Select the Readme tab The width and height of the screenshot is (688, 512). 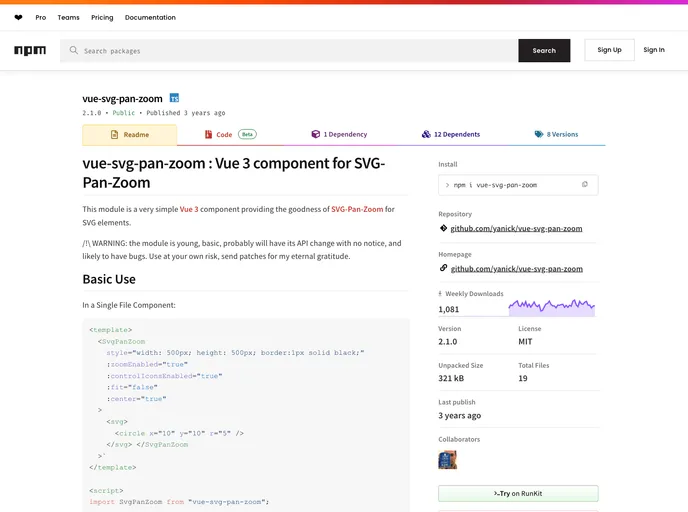(x=130, y=135)
